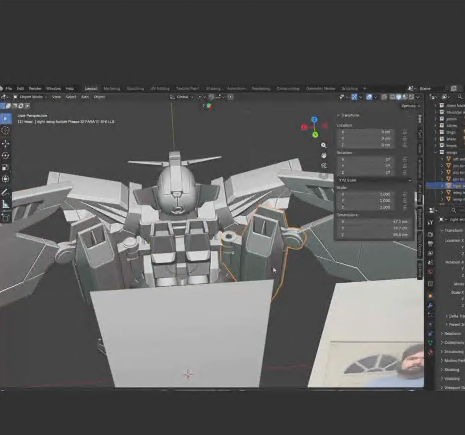Screen dimensions: 465x435
Task: Open the Render menu
Action: pos(35,88)
